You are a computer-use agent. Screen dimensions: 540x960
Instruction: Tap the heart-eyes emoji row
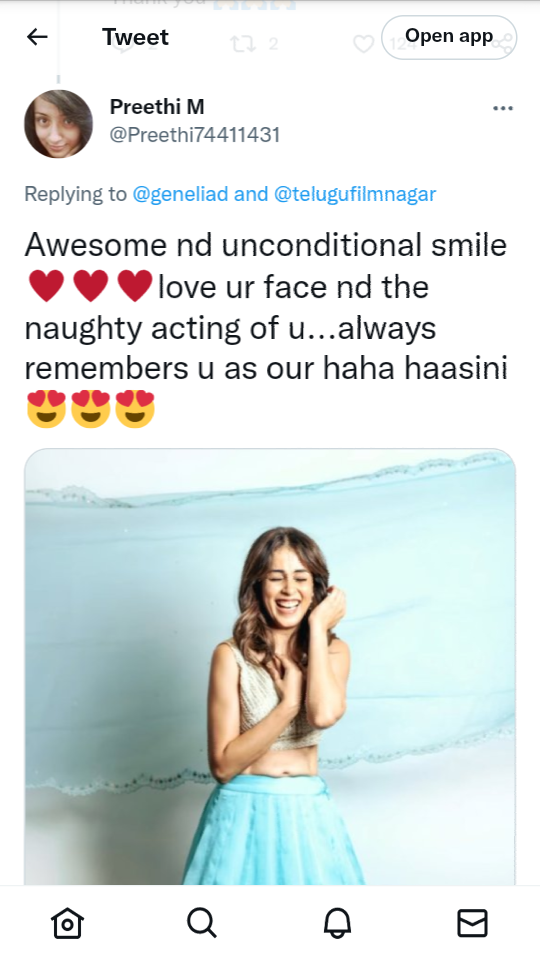[x=91, y=409]
